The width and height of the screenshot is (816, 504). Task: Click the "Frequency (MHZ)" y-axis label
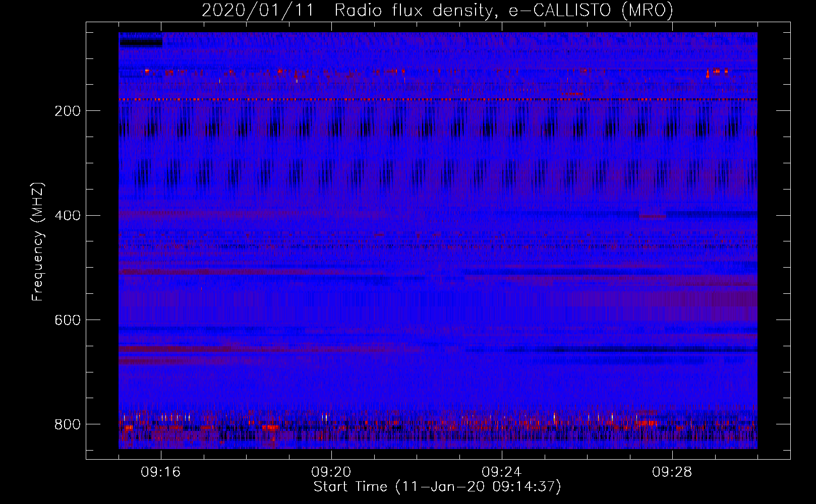pyautogui.click(x=38, y=241)
